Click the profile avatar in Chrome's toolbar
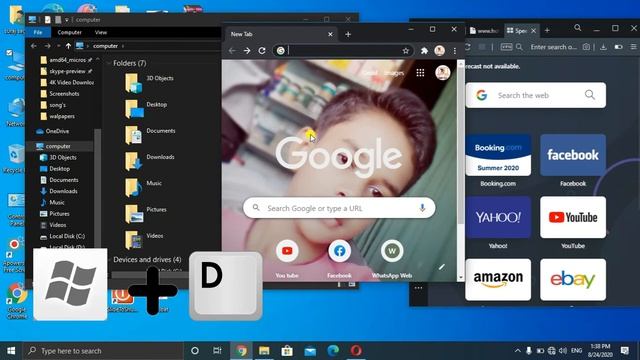Image resolution: width=640 pixels, height=360 pixels. click(x=440, y=51)
